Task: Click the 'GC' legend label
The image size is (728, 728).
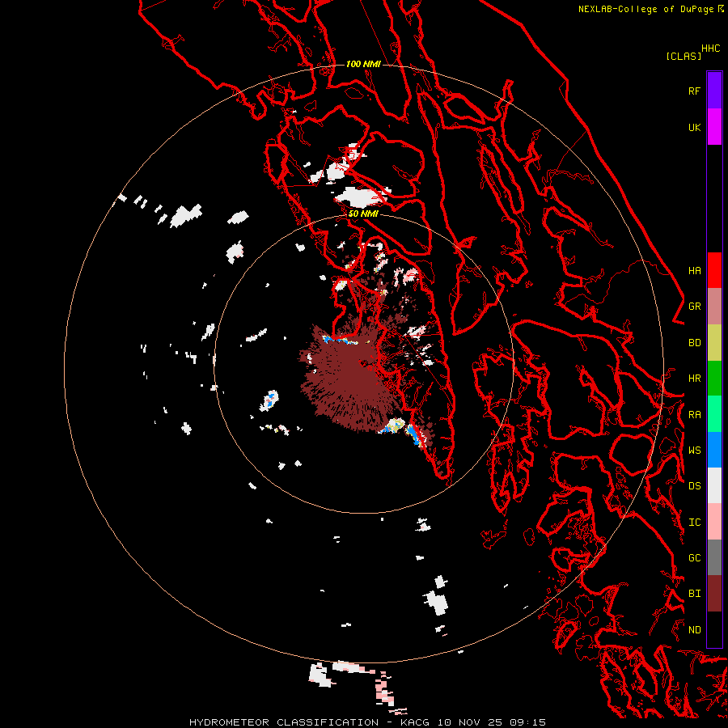Action: [694, 558]
